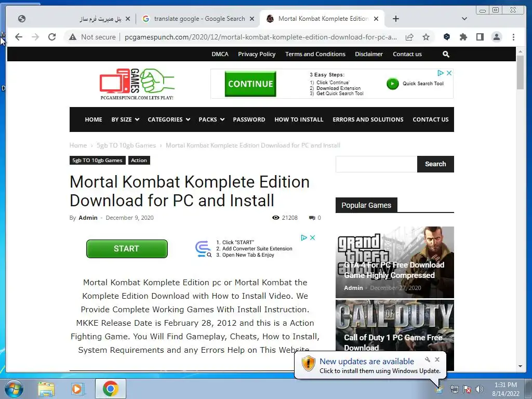Go to HOME in navigation menu
Viewport: 532px width, 399px height.
point(94,119)
